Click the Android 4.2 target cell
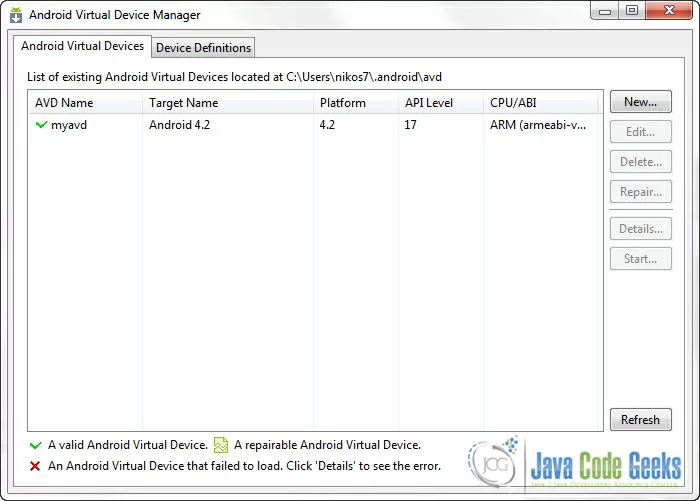The image size is (700, 501). (x=179, y=125)
